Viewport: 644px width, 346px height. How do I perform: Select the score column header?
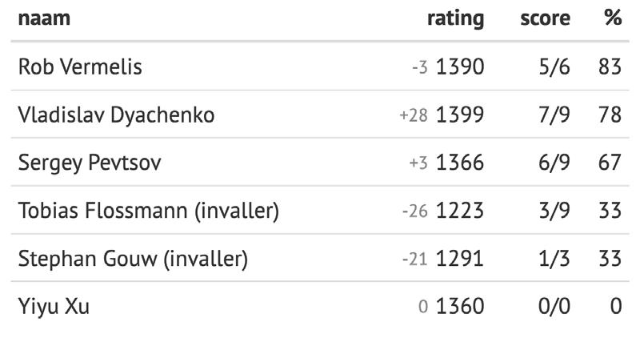point(545,18)
